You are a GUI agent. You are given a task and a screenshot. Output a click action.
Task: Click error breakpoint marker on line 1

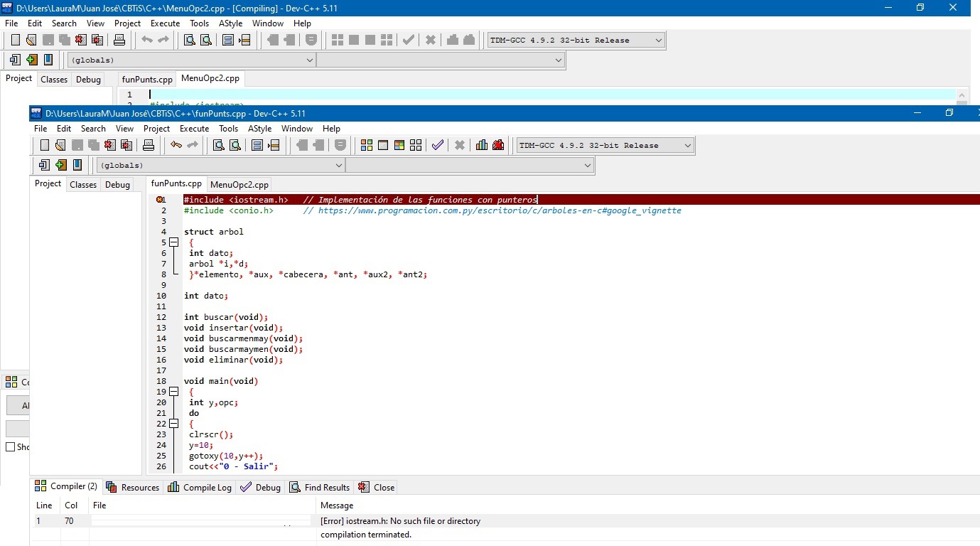(x=160, y=200)
